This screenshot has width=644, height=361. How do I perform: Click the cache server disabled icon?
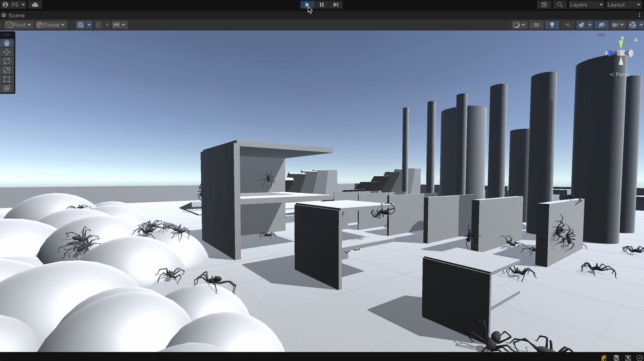coord(616,358)
